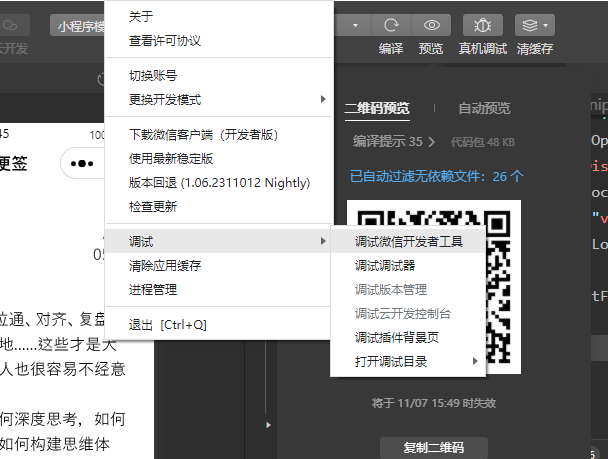Select 清除应用缓存 menu item
The height and width of the screenshot is (459, 608).
click(219, 266)
